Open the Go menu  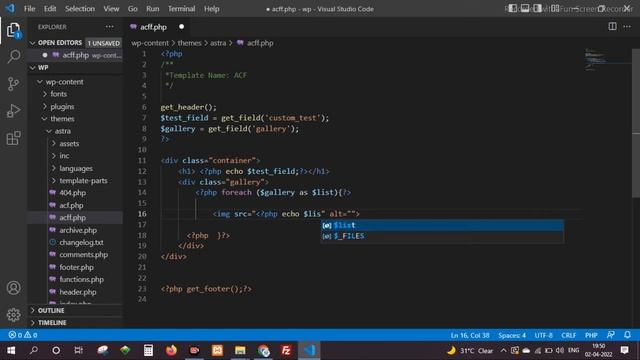(x=133, y=9)
